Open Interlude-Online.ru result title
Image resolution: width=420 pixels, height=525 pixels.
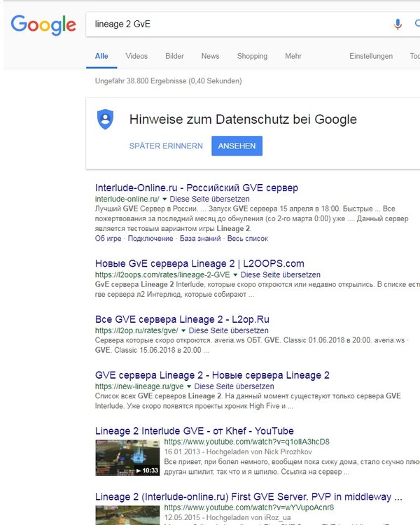pyautogui.click(x=197, y=188)
